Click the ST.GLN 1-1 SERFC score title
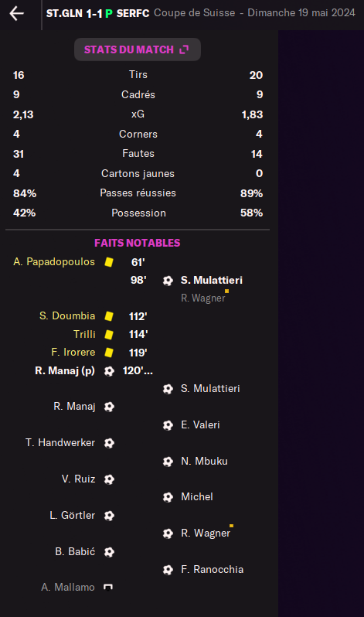The width and height of the screenshot is (364, 617). point(97,13)
